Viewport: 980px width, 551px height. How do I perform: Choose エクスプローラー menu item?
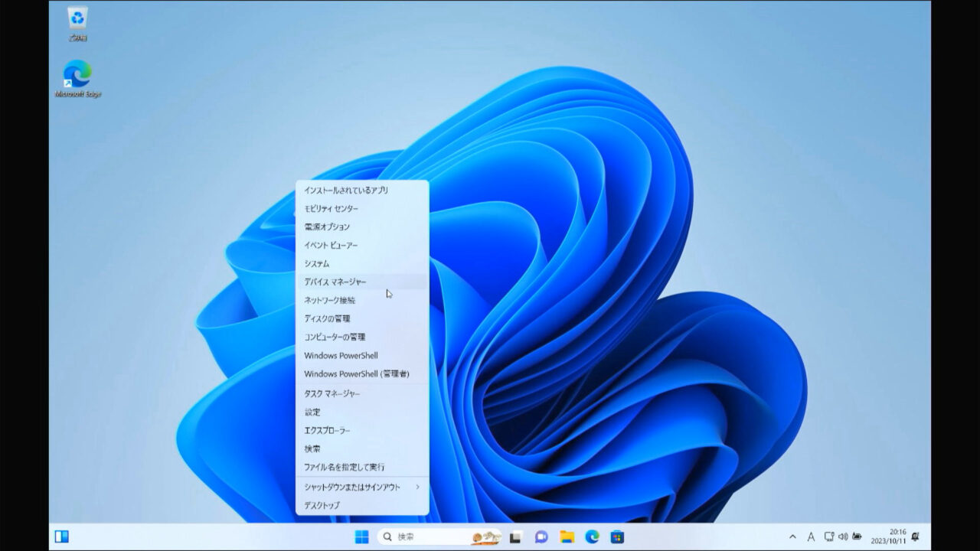(x=362, y=430)
